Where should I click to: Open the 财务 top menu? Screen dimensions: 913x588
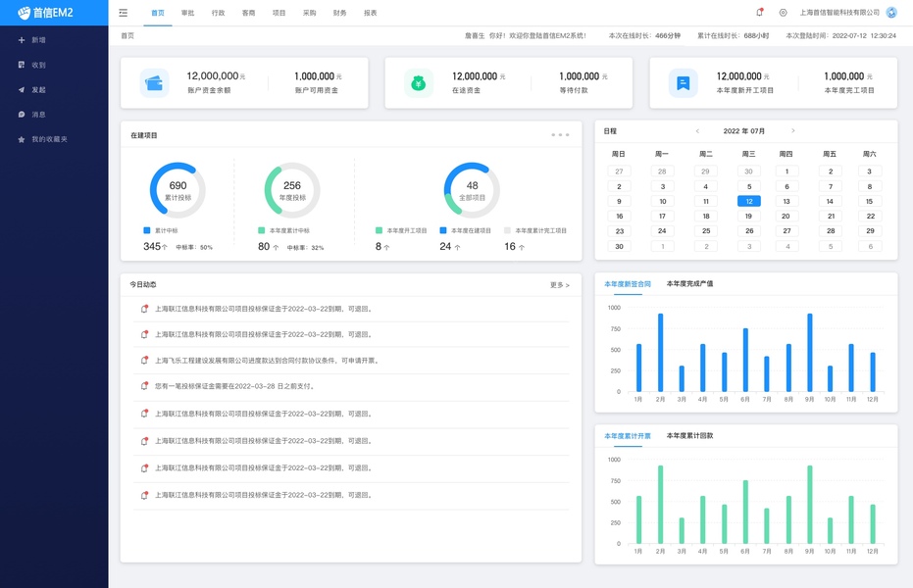[340, 13]
